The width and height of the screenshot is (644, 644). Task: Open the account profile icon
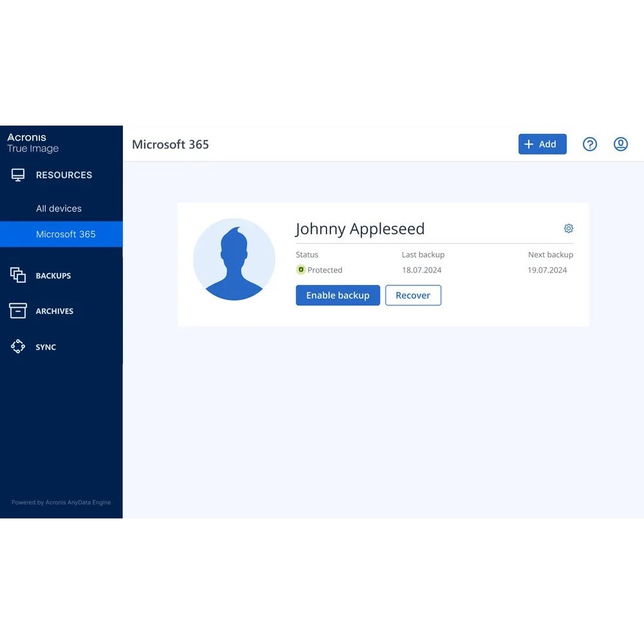click(x=620, y=144)
